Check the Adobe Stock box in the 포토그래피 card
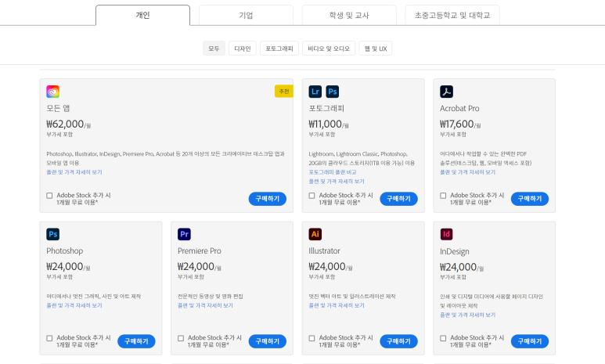Image resolution: width=605 pixels, height=364 pixels. [x=312, y=196]
